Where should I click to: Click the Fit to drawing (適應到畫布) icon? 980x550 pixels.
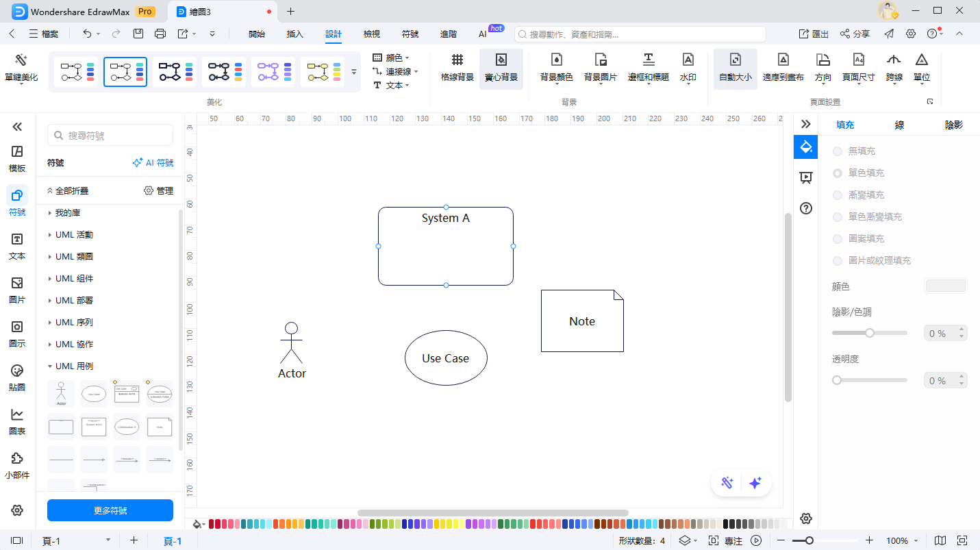pyautogui.click(x=783, y=62)
